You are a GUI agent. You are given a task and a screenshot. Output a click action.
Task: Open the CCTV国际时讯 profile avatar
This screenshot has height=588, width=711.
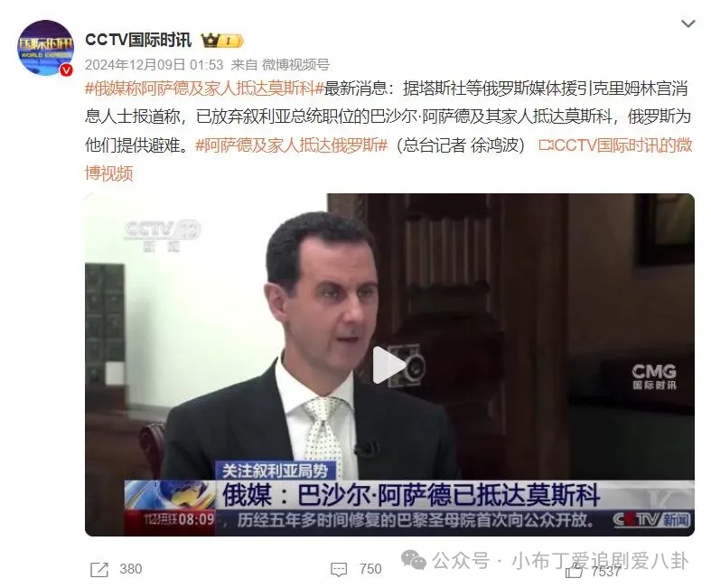click(45, 48)
